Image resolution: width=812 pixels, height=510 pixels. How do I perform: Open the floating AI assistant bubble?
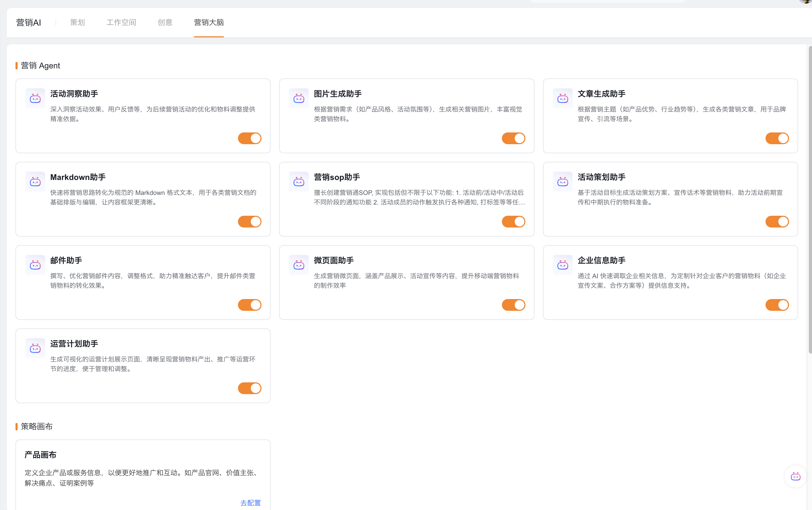795,476
